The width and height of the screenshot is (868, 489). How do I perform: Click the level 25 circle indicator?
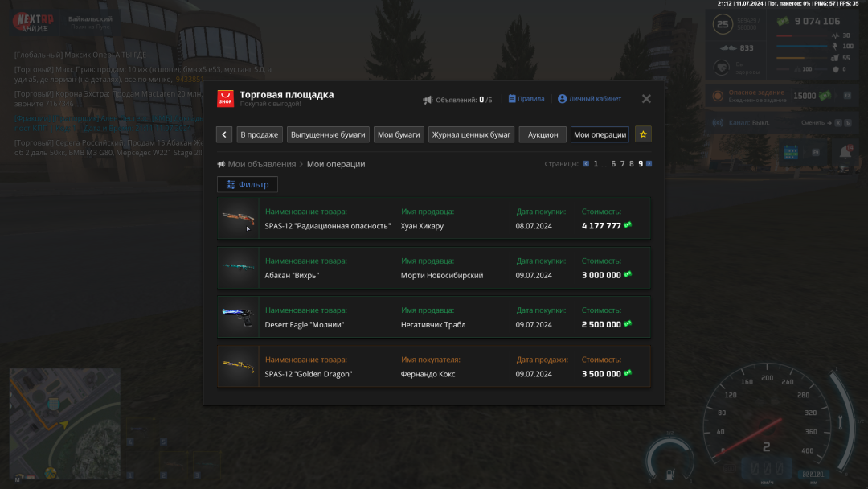pyautogui.click(x=723, y=24)
